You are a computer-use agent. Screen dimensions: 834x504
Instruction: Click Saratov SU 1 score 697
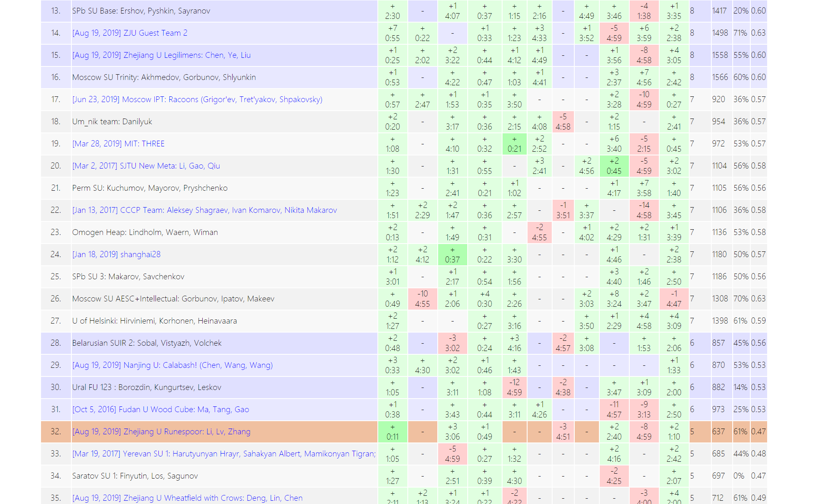(718, 476)
